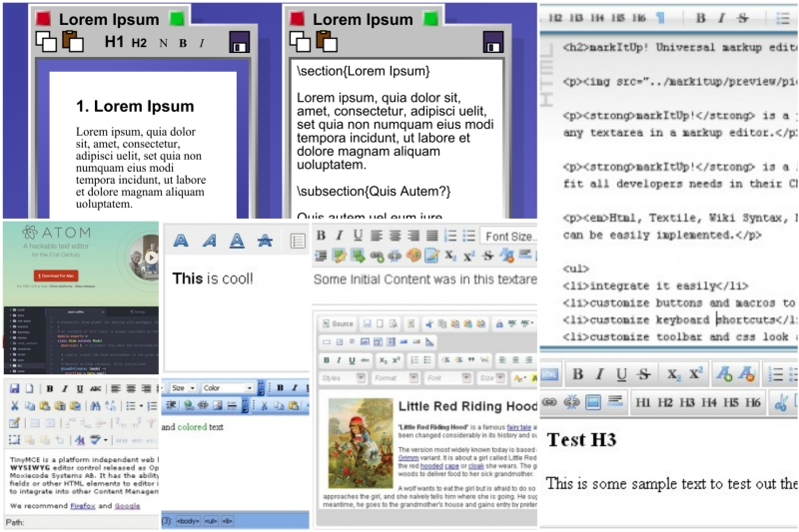Click the paste clipboard icon in the LaTeX source Lorem Ipsum window
799x532 pixels.
coord(327,41)
